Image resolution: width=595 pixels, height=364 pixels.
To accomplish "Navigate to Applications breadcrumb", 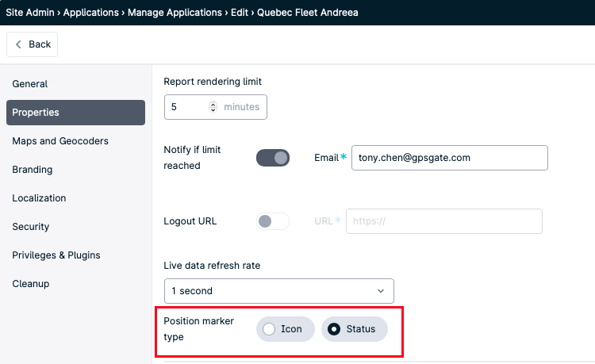I will tap(91, 13).
